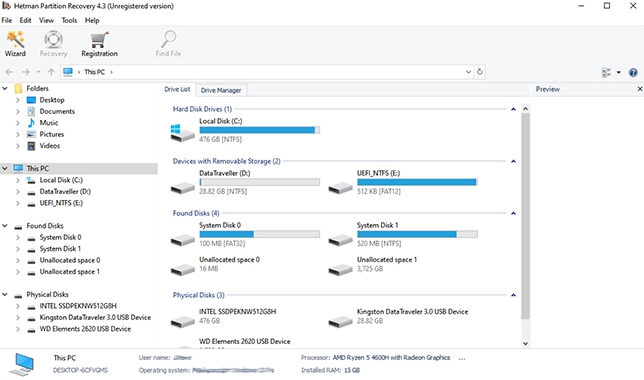
Task: Launch the Wizard tool
Action: point(15,44)
